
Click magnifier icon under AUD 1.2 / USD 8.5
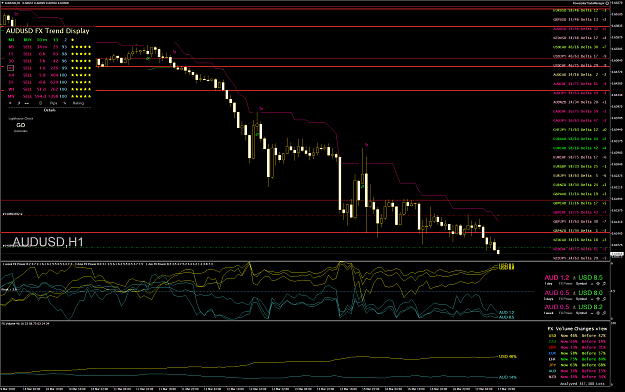(x=604, y=284)
